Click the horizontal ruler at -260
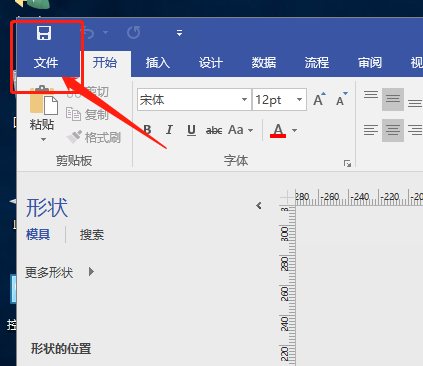This screenshot has width=423, height=366. [x=330, y=197]
